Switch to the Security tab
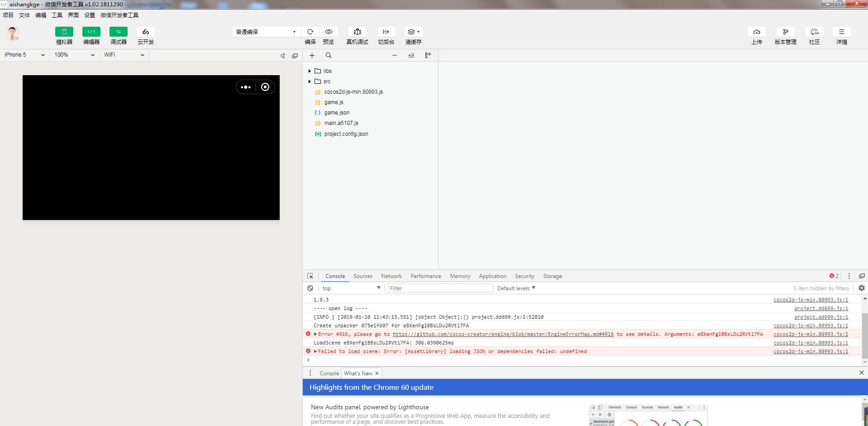The image size is (868, 426). 525,276
